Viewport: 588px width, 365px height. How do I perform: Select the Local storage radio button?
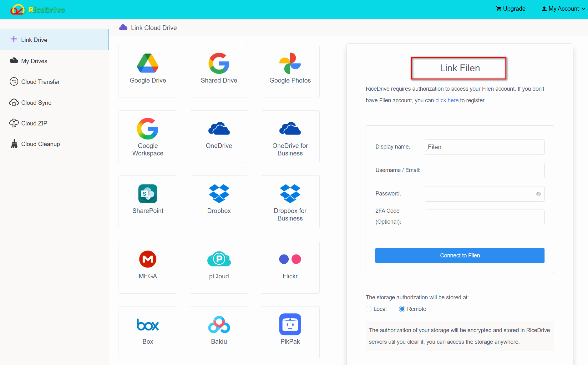click(x=369, y=309)
